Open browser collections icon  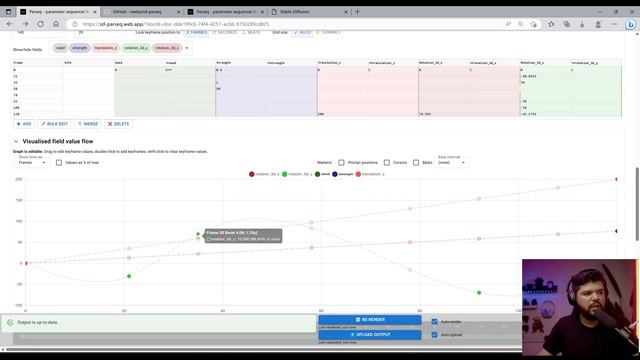pyautogui.click(x=567, y=24)
